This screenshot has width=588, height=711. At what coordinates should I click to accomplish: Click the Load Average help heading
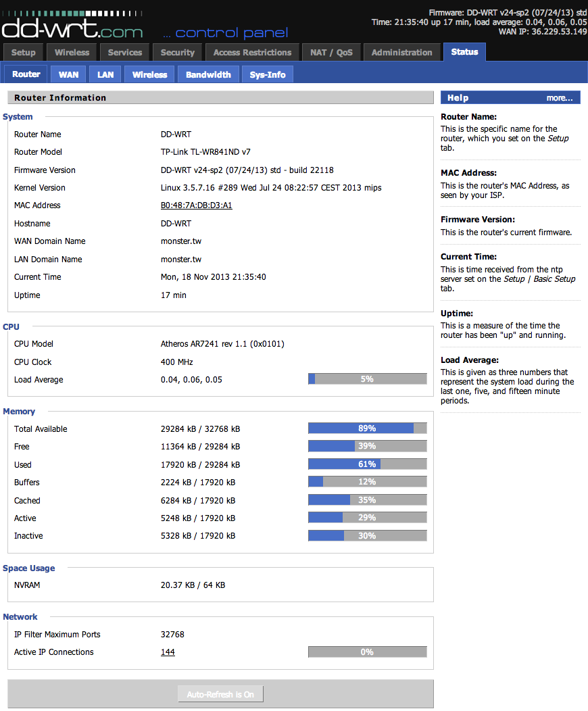tap(470, 360)
